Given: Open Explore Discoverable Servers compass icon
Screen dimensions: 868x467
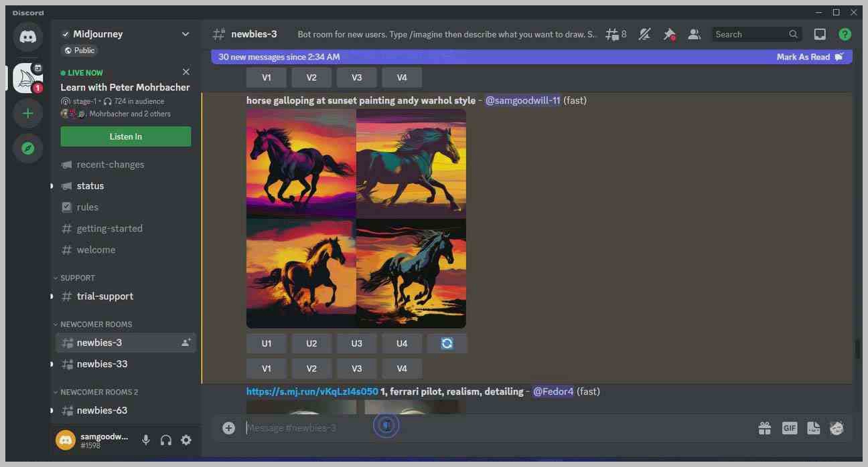Looking at the screenshot, I should pyautogui.click(x=27, y=149).
